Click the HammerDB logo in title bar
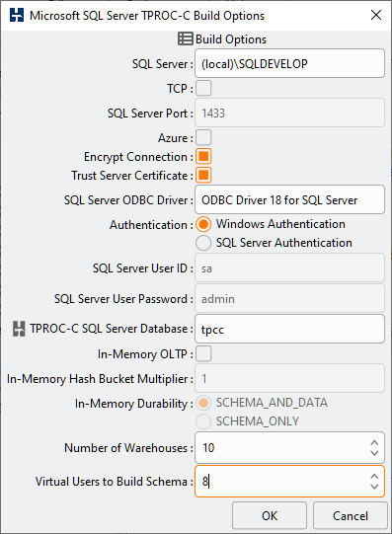 (x=17, y=16)
